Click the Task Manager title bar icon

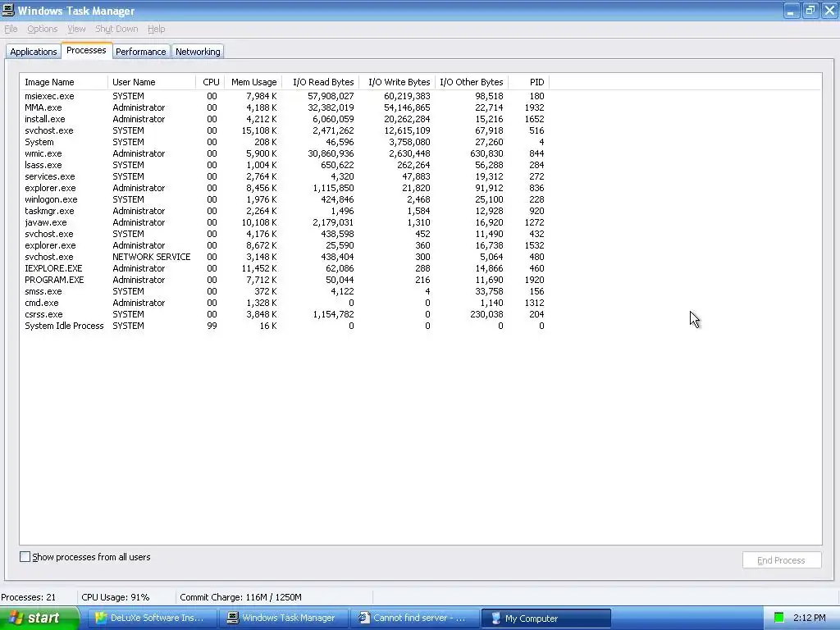pos(8,10)
